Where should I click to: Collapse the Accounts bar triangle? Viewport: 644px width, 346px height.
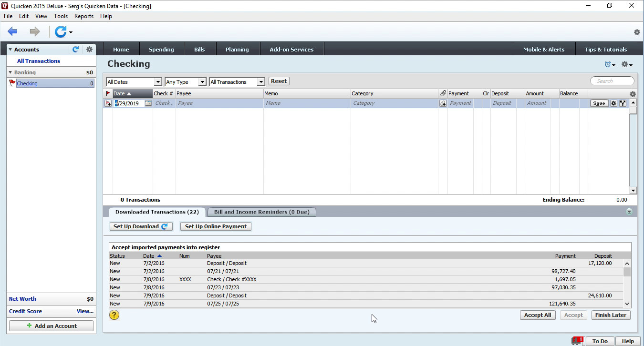point(10,50)
